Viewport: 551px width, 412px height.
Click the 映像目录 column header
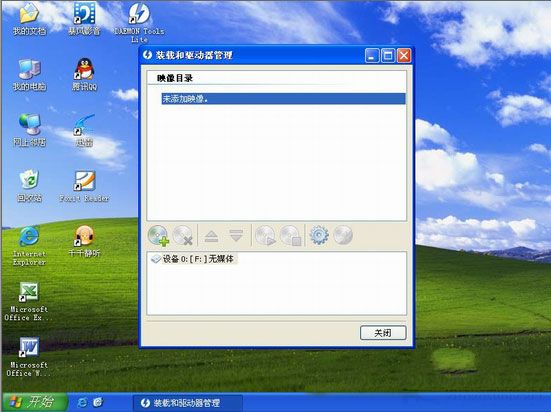[277, 78]
